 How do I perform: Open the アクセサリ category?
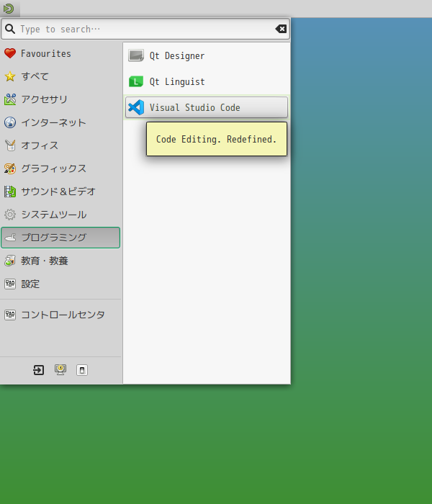click(60, 99)
